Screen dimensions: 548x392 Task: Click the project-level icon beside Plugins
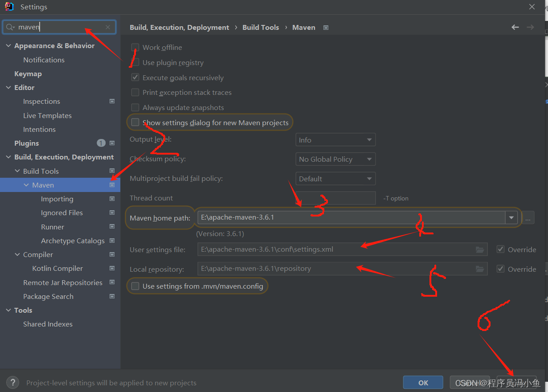(112, 143)
